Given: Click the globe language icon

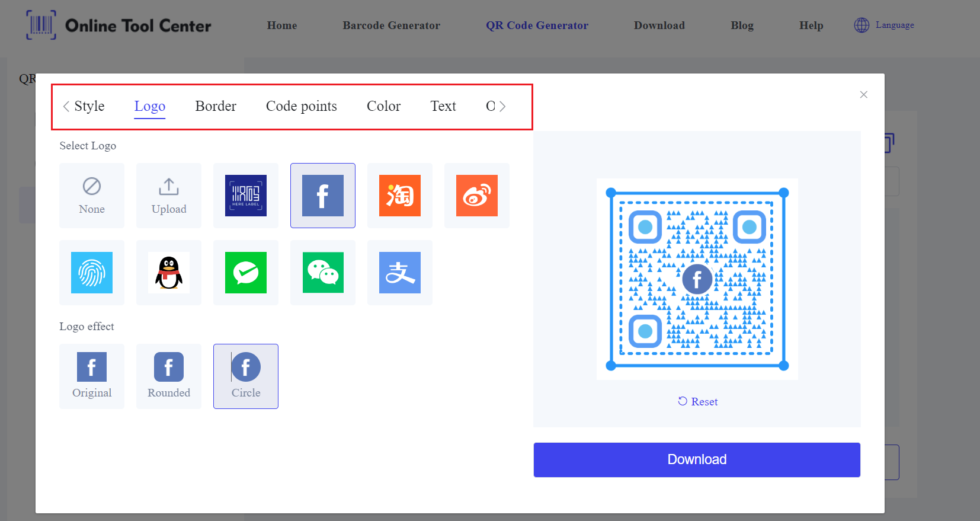Looking at the screenshot, I should 861,25.
